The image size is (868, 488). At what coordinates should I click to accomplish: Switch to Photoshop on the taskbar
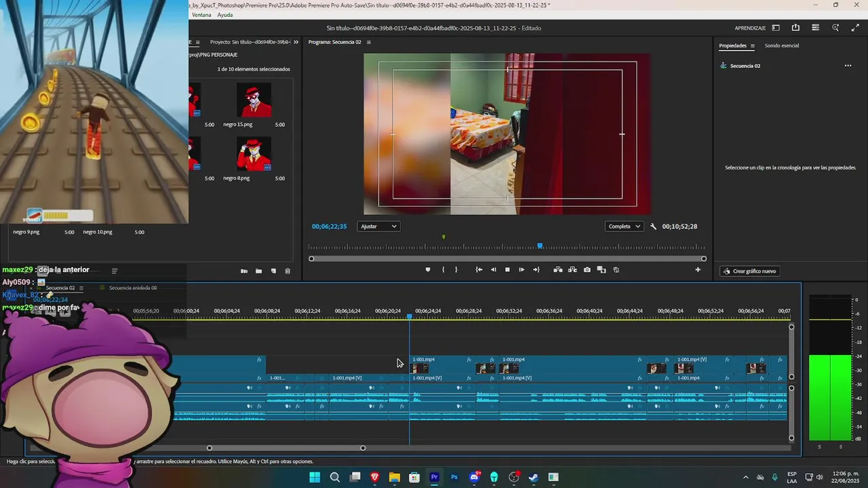pos(454,477)
